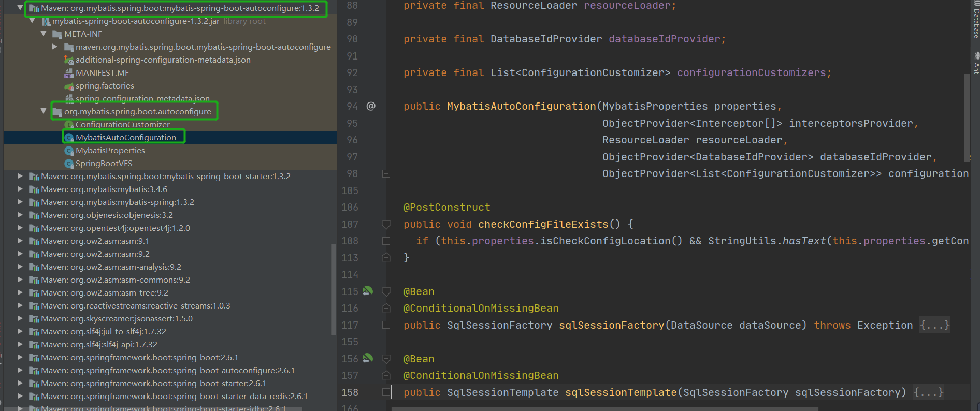Screen dimensions: 980x411
Task: Click the MybatisAutoConfiguration constructor name in code
Action: click(522, 106)
